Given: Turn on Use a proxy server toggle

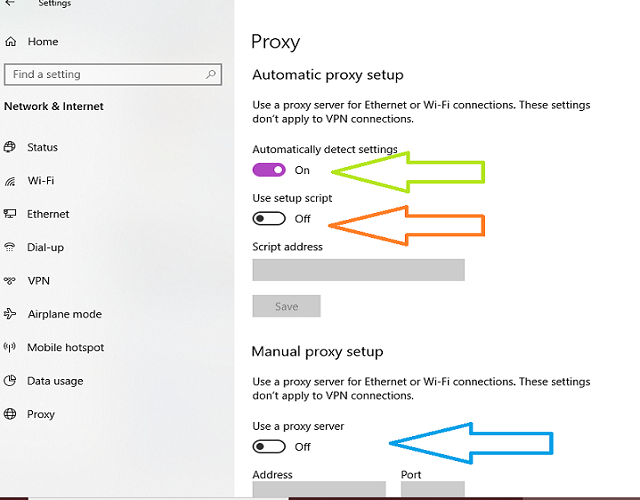Looking at the screenshot, I should 269,447.
